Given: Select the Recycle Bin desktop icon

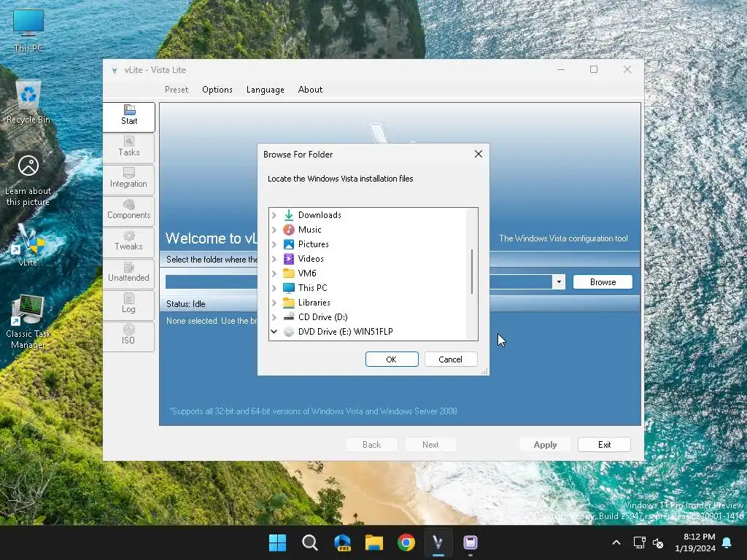Looking at the screenshot, I should 28,102.
